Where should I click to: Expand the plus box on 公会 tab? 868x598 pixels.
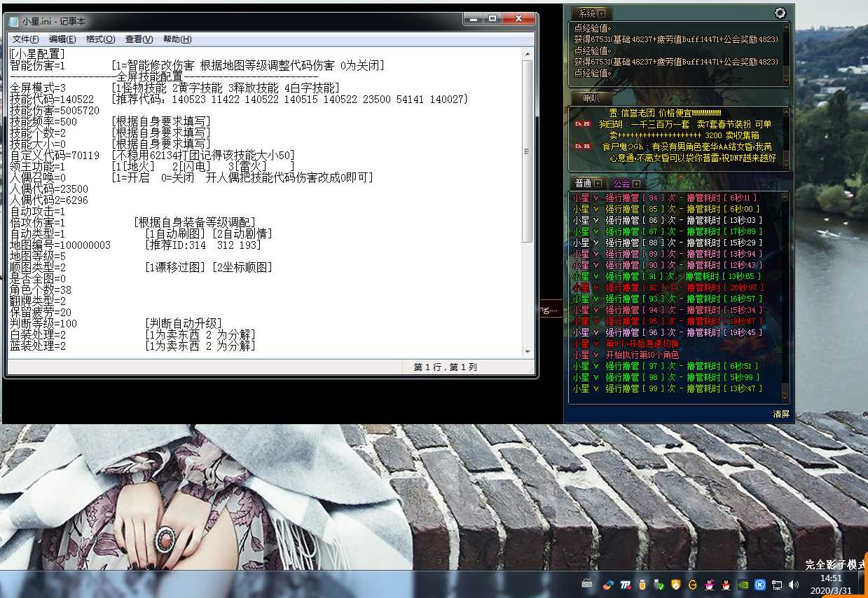coord(636,183)
